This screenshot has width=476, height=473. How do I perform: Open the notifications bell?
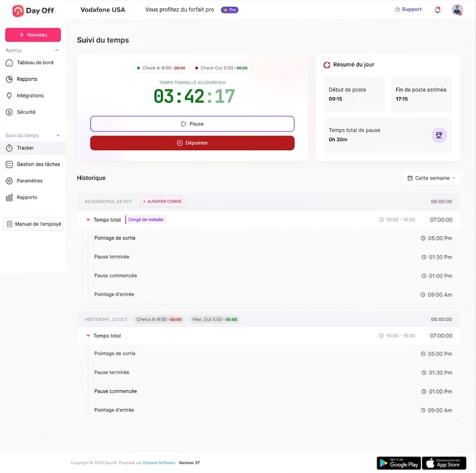pyautogui.click(x=437, y=10)
